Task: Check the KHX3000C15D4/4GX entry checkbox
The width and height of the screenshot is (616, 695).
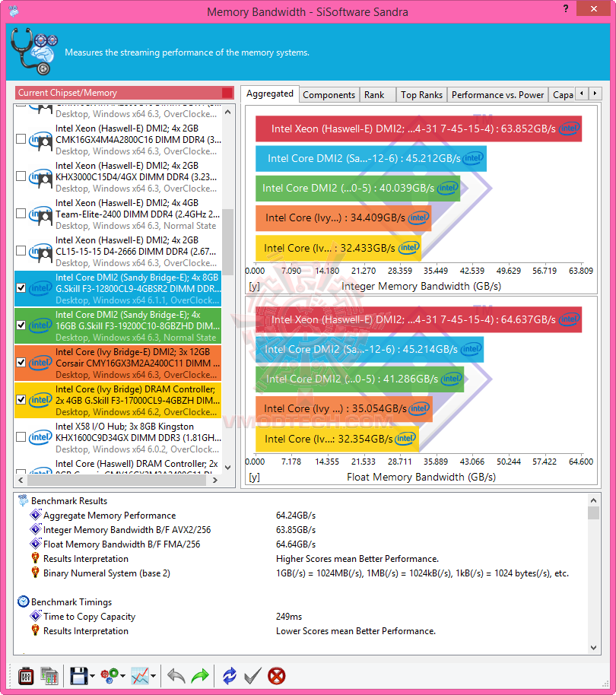Action: point(21,176)
